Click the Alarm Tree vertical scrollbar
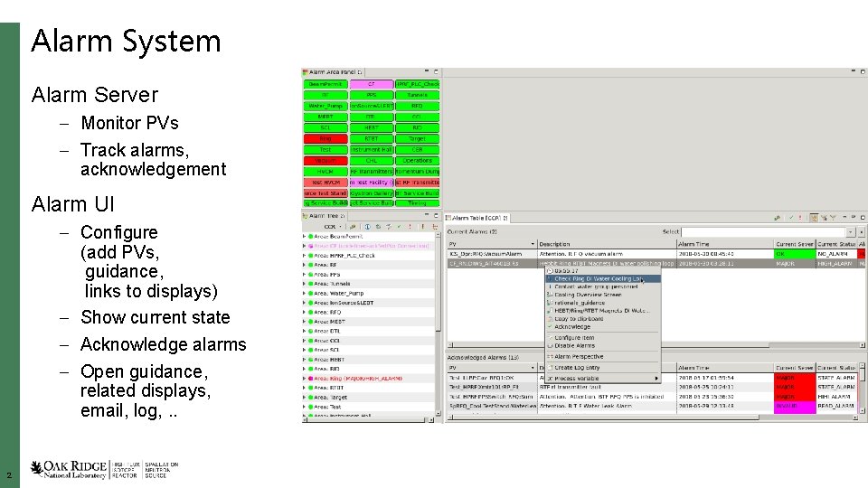The height and width of the screenshot is (488, 868). pos(438,324)
